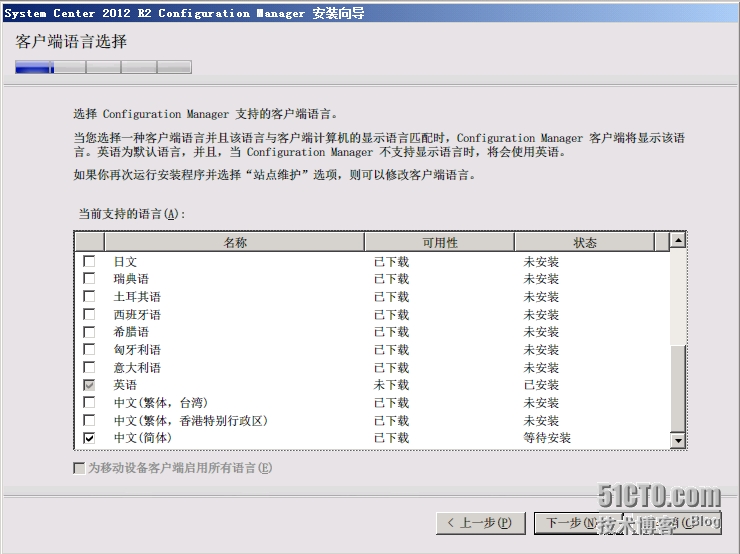Viewport: 740px width, 554px height.
Task: Click the language list scrollbar thumb
Action: pyautogui.click(x=678, y=389)
